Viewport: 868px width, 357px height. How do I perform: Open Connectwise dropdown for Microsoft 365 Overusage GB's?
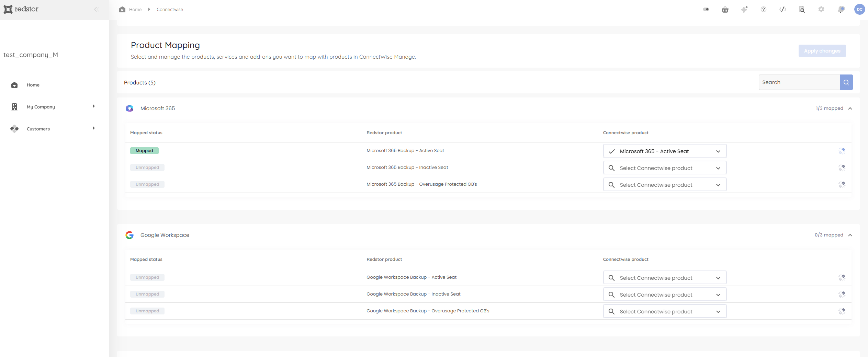tap(665, 185)
